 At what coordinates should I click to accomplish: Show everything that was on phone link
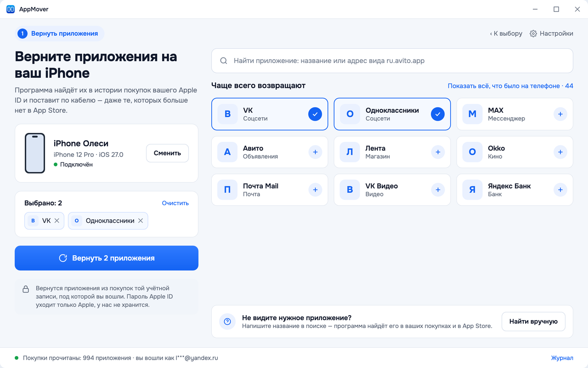point(510,86)
